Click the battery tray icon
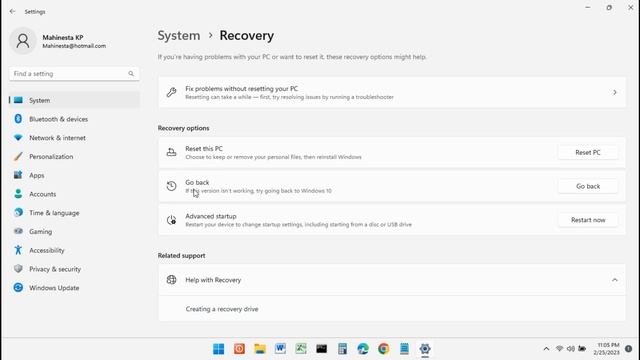Viewport: 640px width, 360px height. click(582, 349)
